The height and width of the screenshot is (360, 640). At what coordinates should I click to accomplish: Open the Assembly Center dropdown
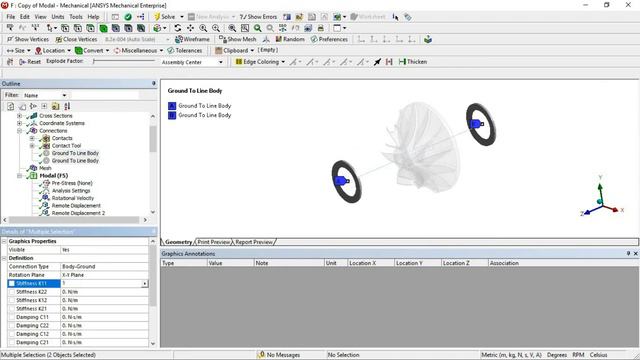221,62
